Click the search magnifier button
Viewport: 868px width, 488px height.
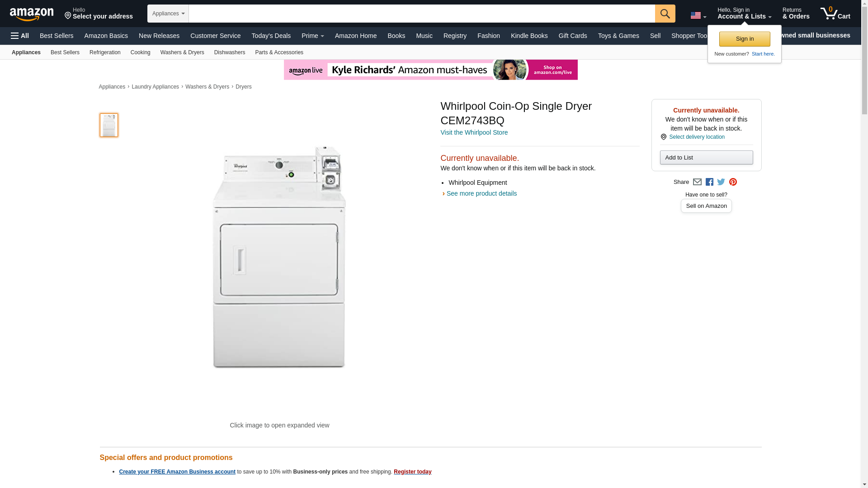point(665,14)
